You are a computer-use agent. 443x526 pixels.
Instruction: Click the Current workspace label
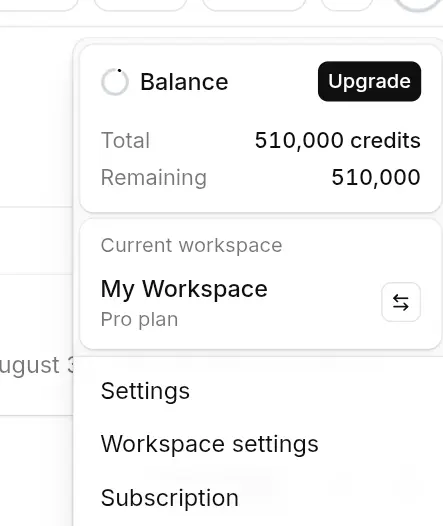(191, 245)
